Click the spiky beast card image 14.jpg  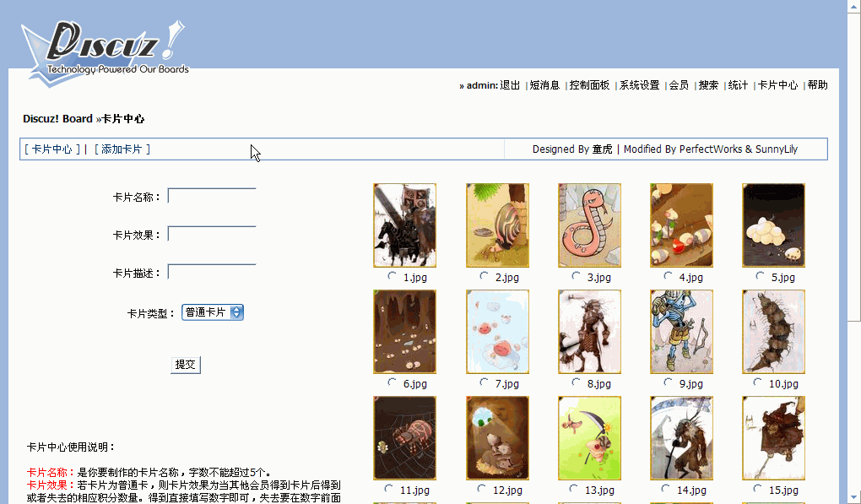click(681, 439)
